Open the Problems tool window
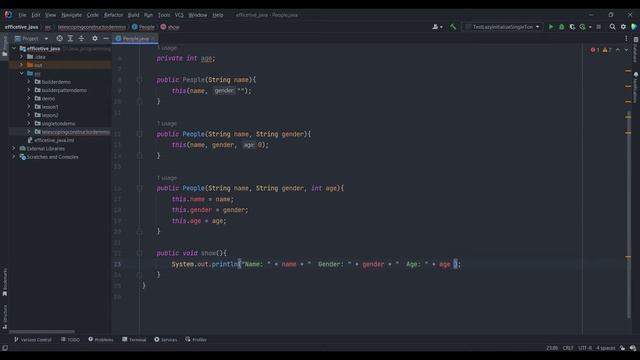 click(x=101, y=340)
